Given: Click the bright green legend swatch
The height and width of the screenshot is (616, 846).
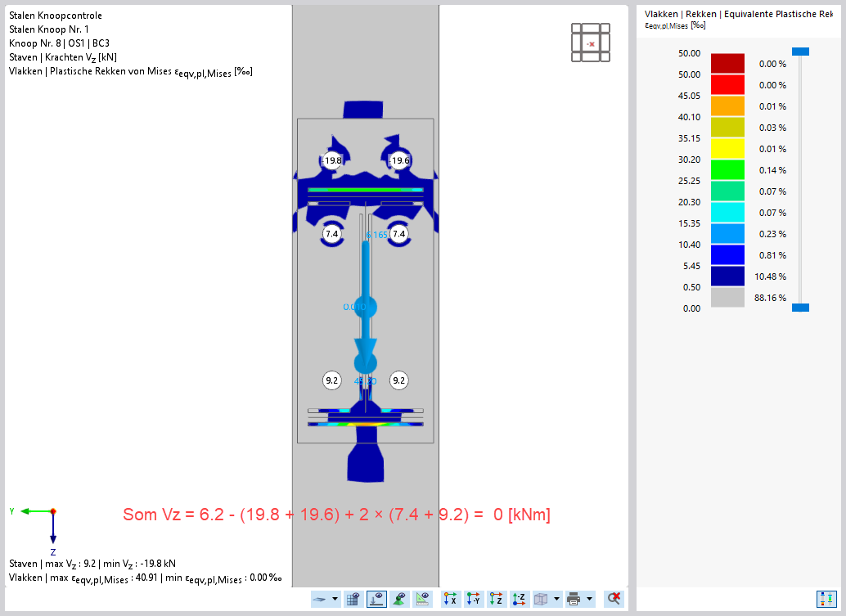Looking at the screenshot, I should point(727,170).
